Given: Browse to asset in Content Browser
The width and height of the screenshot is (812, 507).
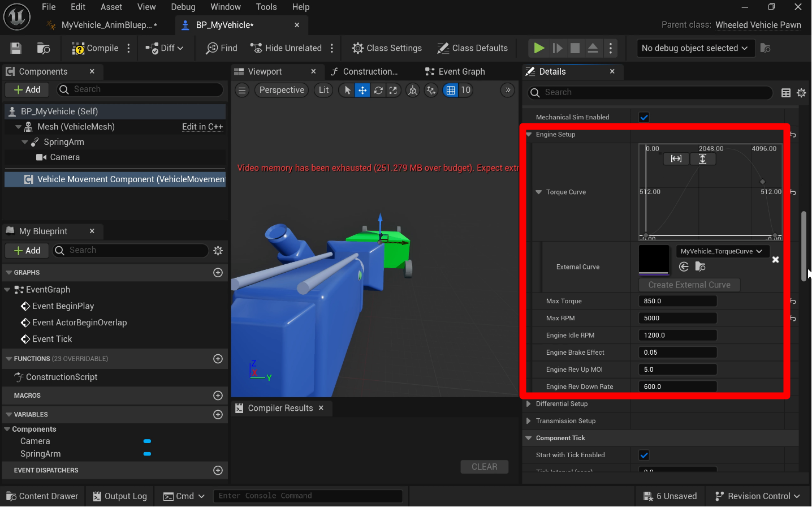Looking at the screenshot, I should (x=44, y=48).
